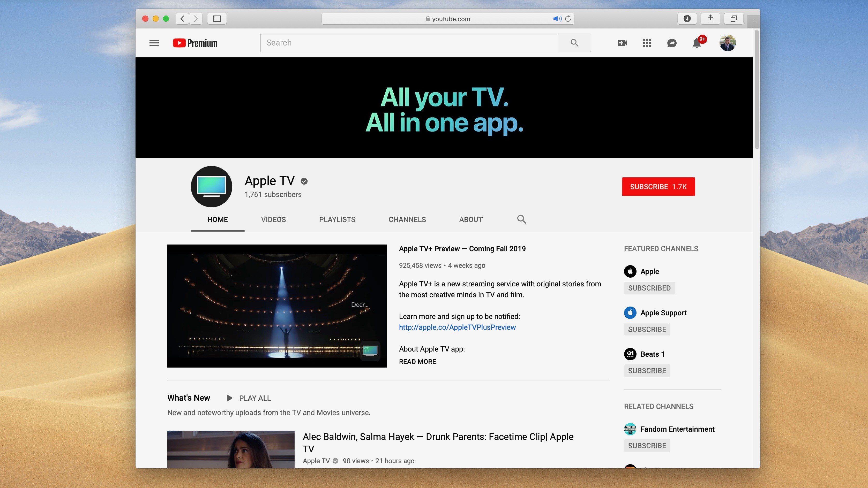Click the SUBSCRIBE 1.7K button

click(x=658, y=187)
